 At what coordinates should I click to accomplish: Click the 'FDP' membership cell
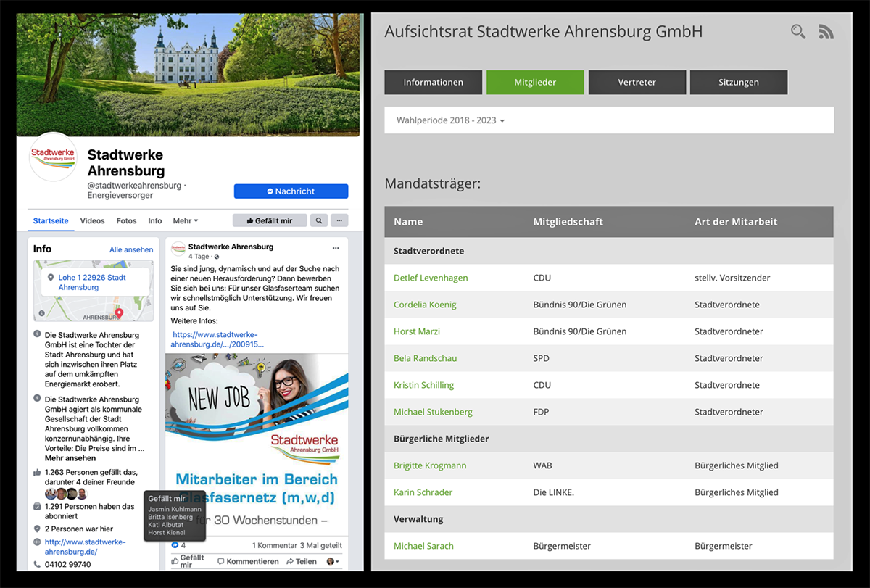[541, 412]
